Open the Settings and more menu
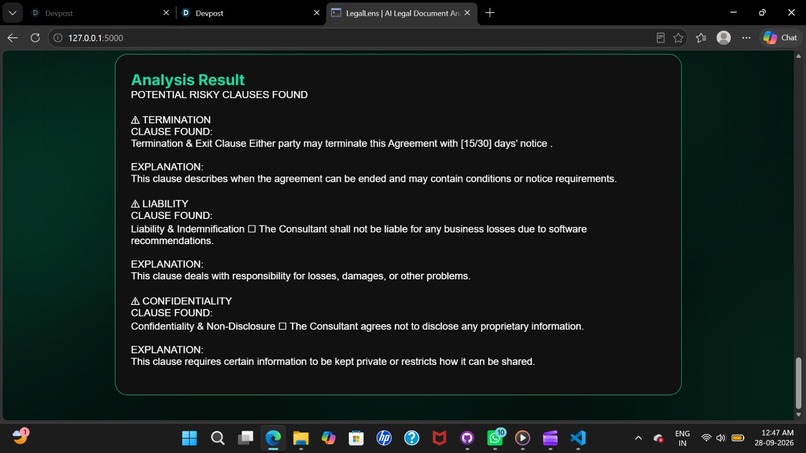 point(746,38)
